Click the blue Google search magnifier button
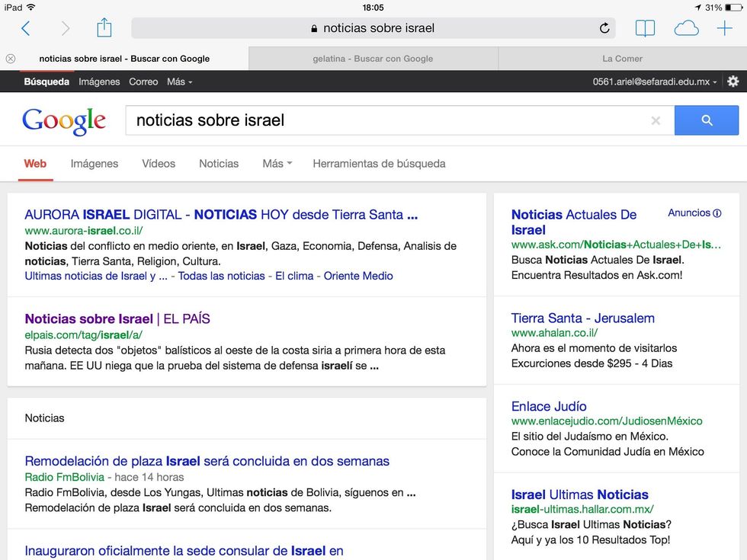 707,120
